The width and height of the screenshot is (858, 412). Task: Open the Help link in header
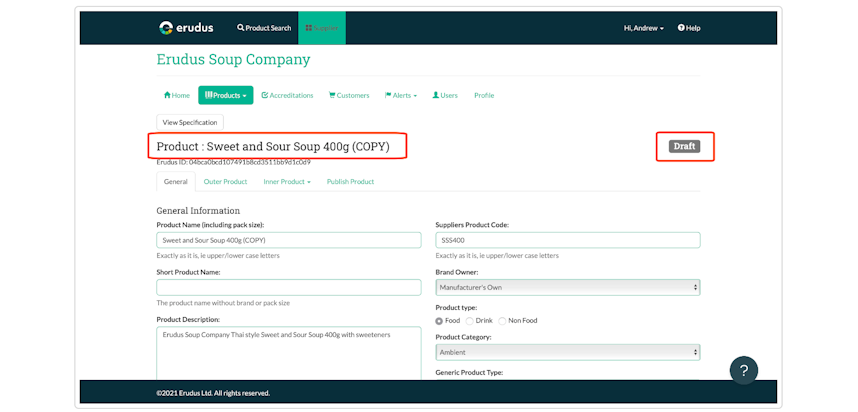(689, 28)
